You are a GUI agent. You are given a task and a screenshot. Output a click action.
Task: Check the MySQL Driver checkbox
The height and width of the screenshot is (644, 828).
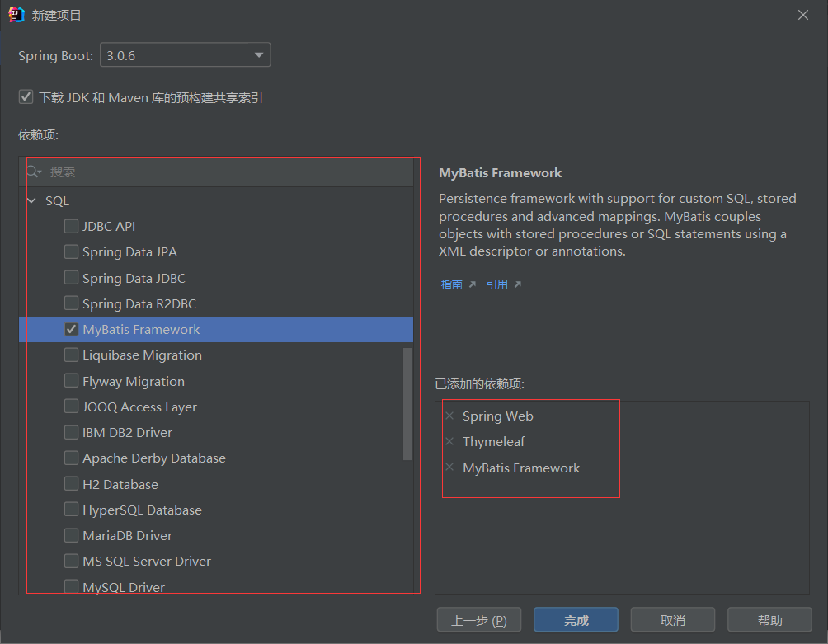71,586
